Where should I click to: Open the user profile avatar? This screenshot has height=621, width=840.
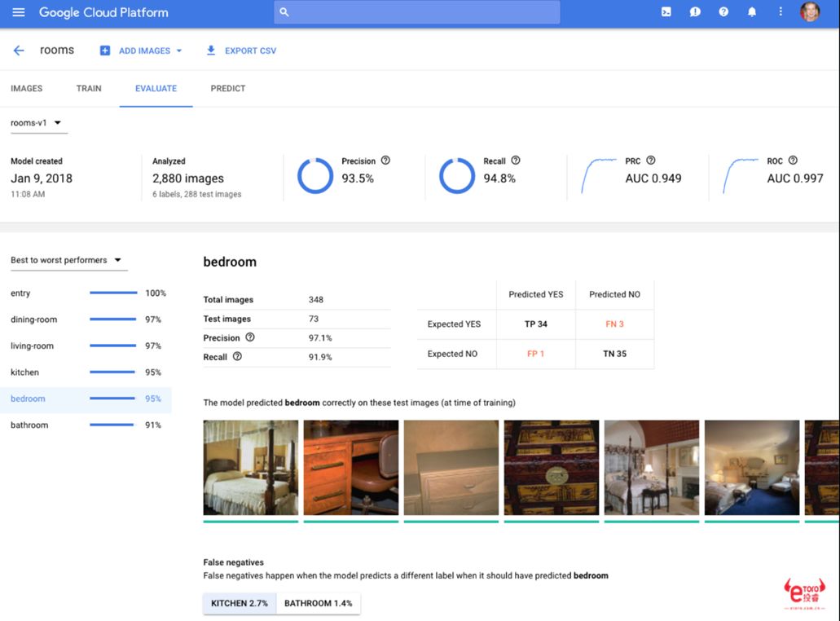(x=810, y=11)
